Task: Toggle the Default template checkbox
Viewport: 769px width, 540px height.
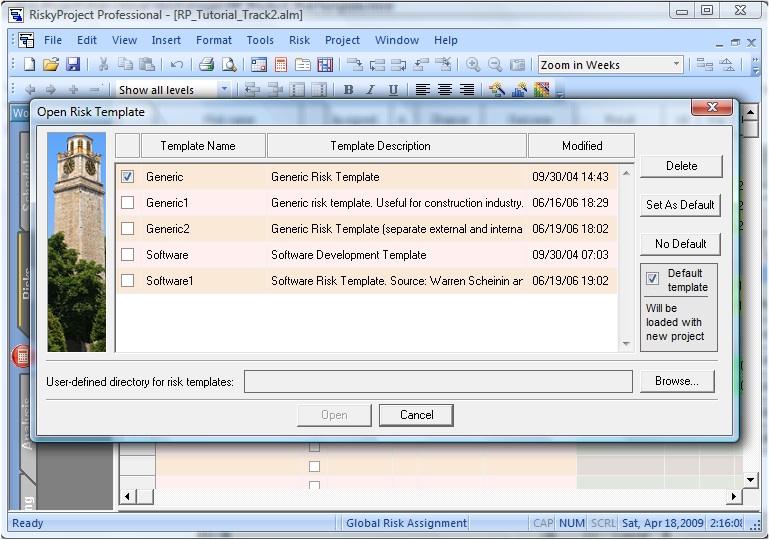Action: 652,279
